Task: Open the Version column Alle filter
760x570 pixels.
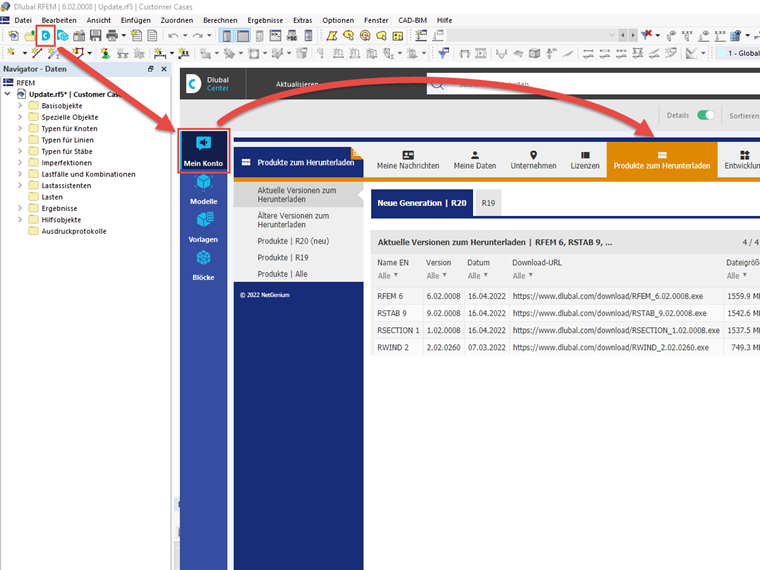Action: (x=437, y=276)
